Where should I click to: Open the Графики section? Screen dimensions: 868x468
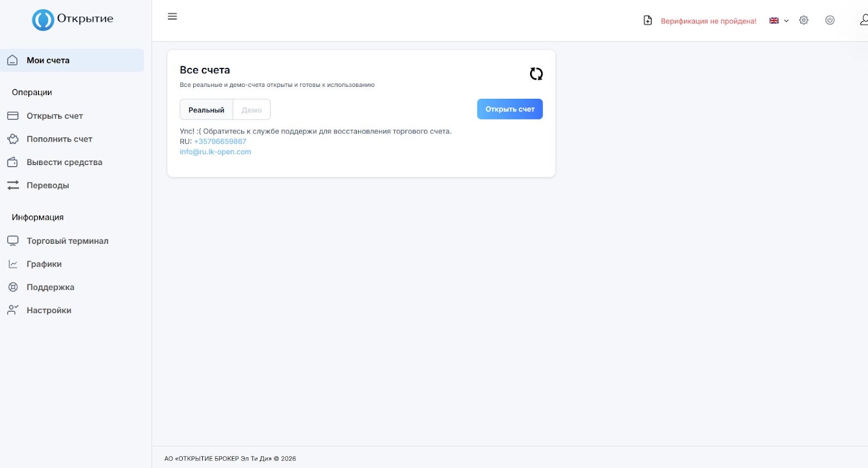click(44, 264)
